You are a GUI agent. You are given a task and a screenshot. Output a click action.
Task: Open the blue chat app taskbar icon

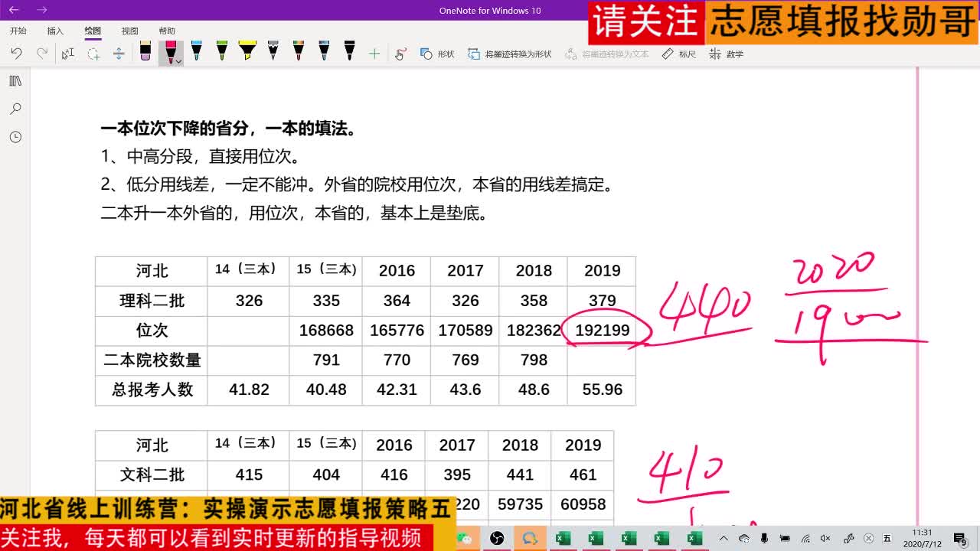530,539
